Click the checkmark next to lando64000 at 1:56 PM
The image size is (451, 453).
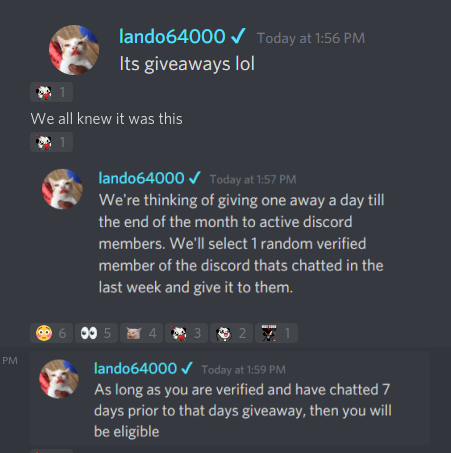click(x=238, y=36)
